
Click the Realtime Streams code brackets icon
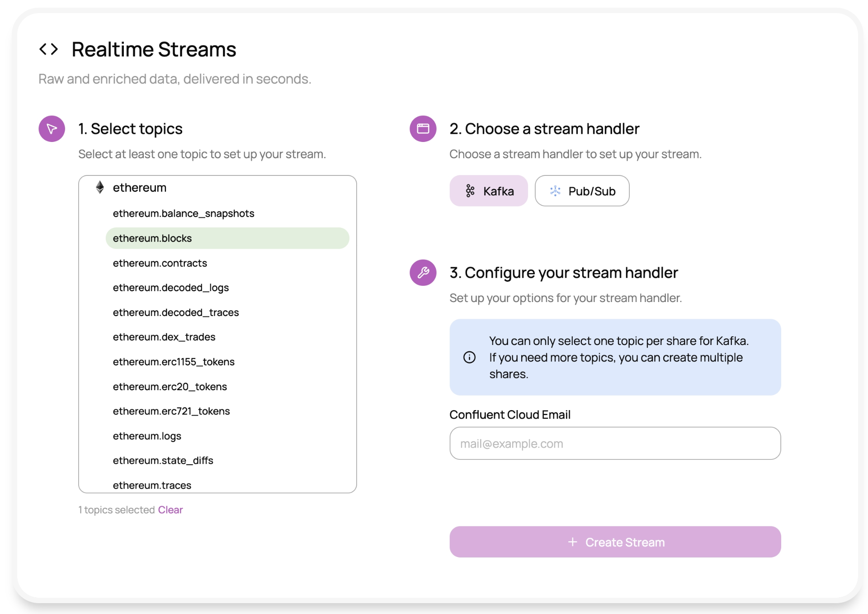click(x=48, y=49)
